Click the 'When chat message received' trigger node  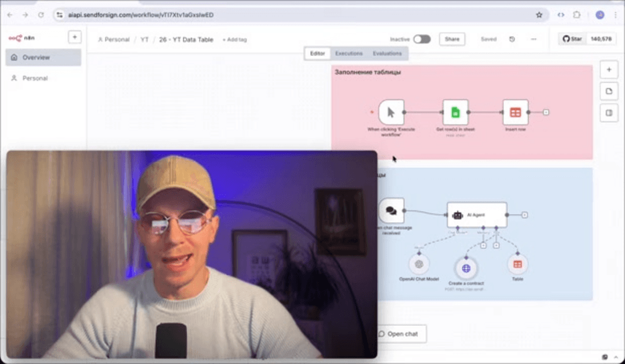pyautogui.click(x=392, y=211)
